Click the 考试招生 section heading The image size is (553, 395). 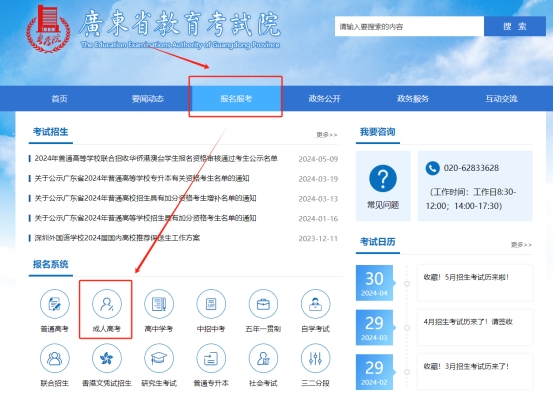[x=50, y=132]
